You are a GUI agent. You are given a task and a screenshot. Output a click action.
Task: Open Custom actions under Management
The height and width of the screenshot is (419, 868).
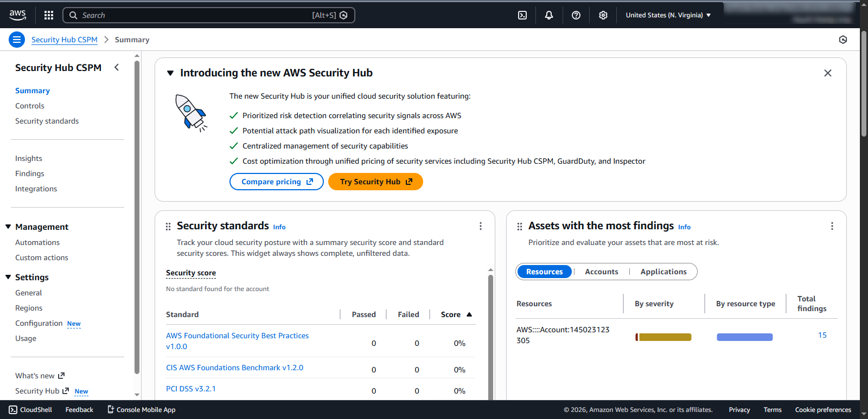tap(42, 257)
